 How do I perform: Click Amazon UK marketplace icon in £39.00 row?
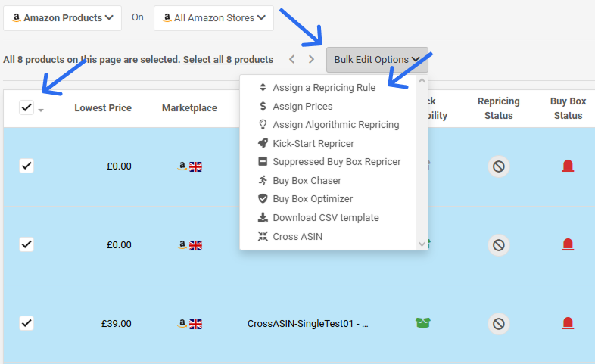(190, 324)
